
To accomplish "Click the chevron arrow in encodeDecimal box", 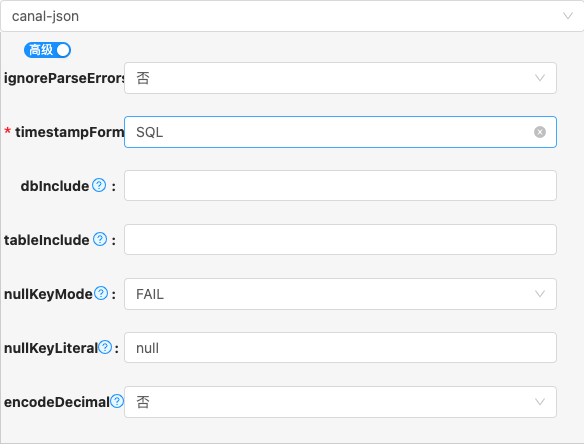I will tap(540, 402).
